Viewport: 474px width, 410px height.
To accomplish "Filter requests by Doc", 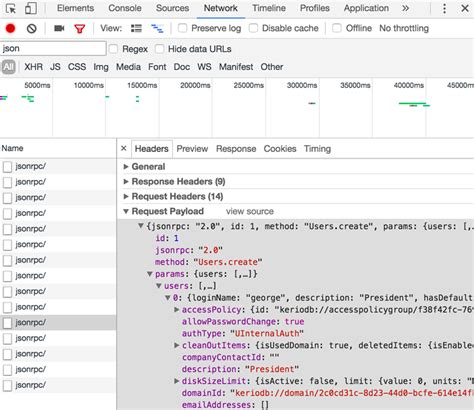I will coord(182,67).
